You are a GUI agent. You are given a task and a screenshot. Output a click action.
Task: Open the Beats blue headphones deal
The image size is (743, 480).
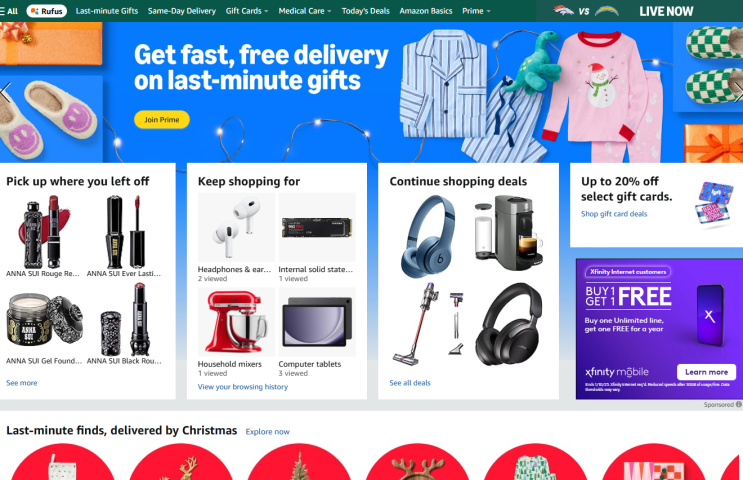click(x=429, y=235)
